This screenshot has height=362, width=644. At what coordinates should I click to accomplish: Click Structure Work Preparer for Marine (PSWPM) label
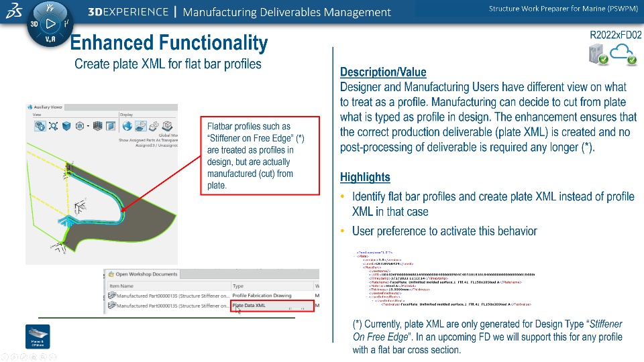[x=563, y=9]
